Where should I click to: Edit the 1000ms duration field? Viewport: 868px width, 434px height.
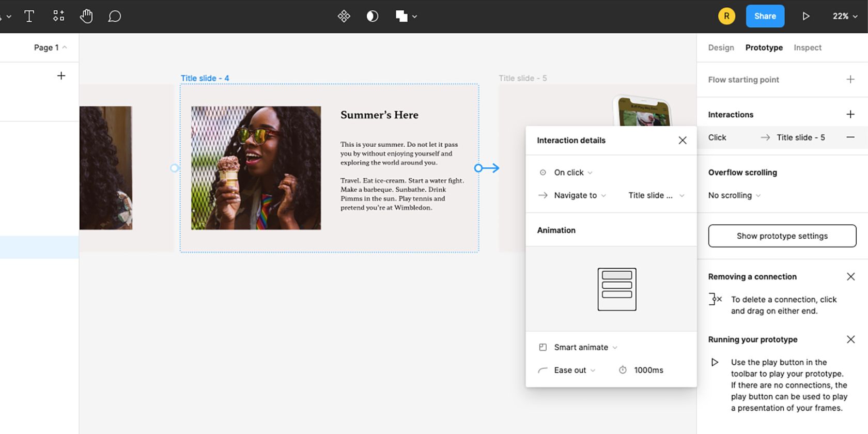coord(648,370)
